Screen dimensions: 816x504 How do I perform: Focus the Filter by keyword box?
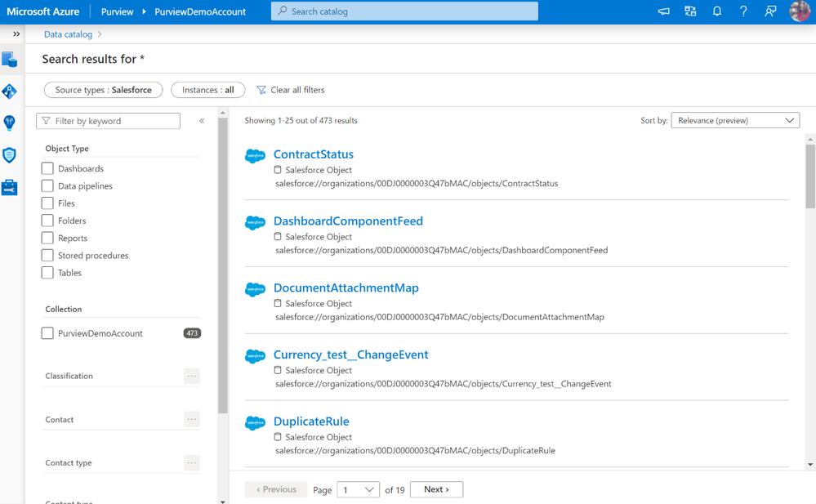point(109,121)
